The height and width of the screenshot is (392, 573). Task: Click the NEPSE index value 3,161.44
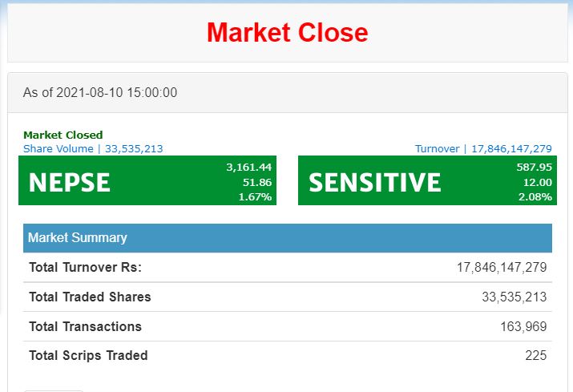(x=249, y=167)
